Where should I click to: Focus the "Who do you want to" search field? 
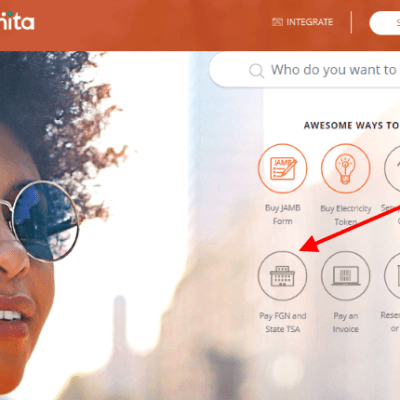coord(305,70)
